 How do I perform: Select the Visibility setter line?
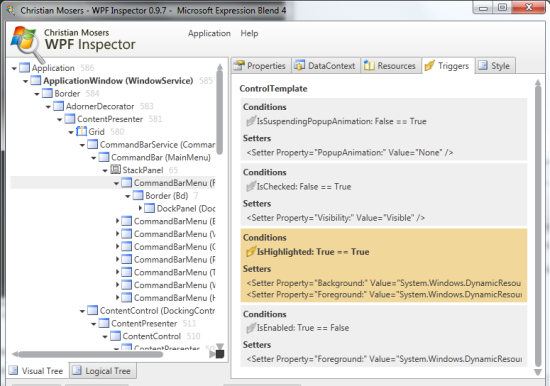(336, 218)
